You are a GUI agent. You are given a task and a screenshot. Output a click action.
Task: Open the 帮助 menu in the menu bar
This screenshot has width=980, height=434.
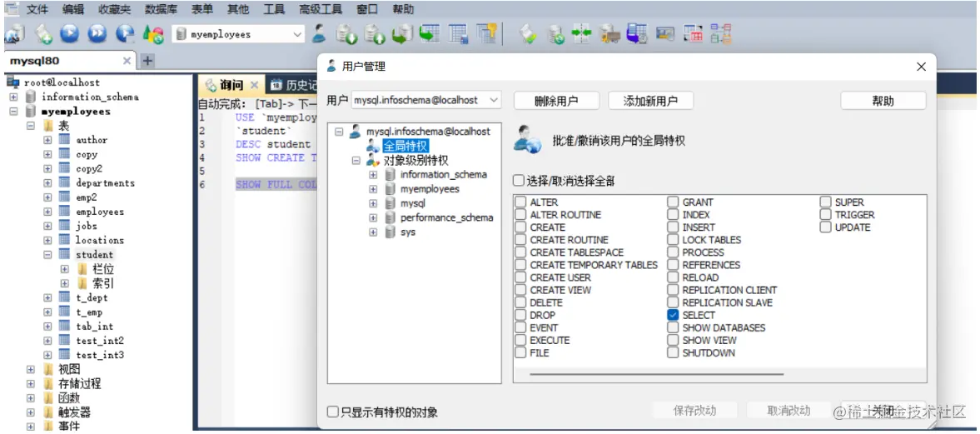403,9
